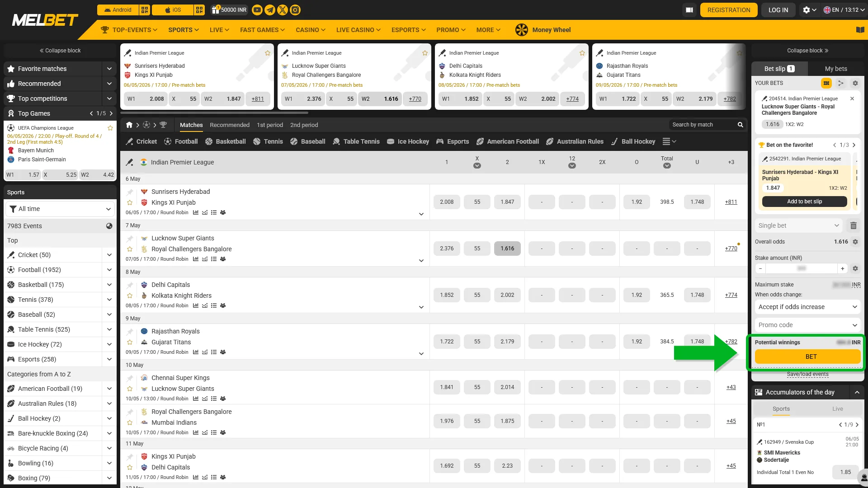Open the CASINO menu

coord(311,30)
